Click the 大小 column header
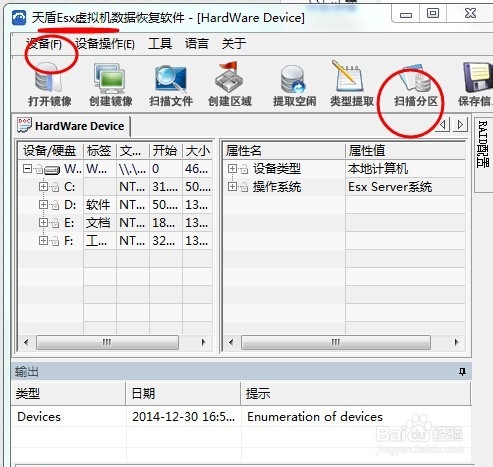Screen dimensions: 493x467 (197, 151)
